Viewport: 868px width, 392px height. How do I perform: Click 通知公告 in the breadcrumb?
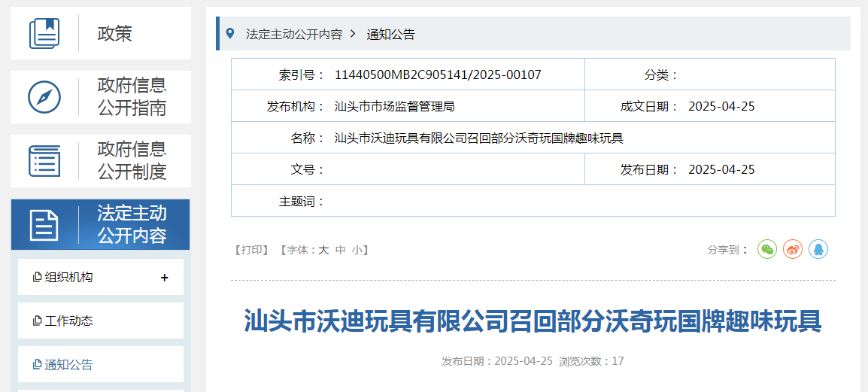coord(390,35)
